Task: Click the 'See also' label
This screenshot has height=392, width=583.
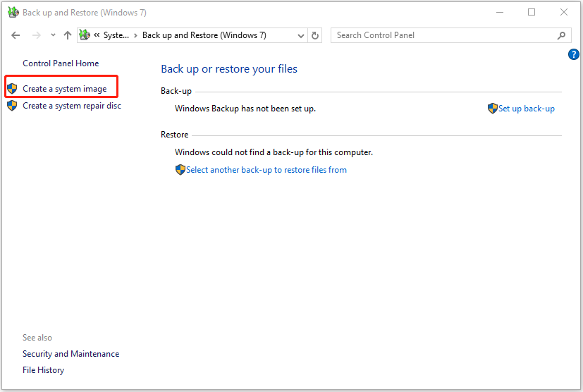Action: 37,338
